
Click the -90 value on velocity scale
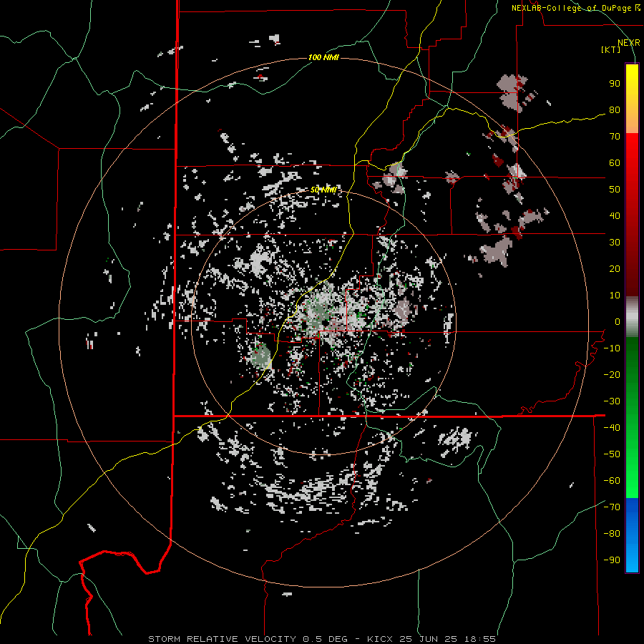click(612, 560)
